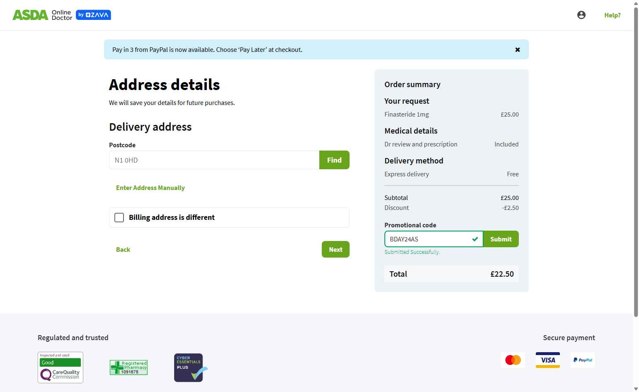Click the Finasteride 1mg item text

(406, 115)
